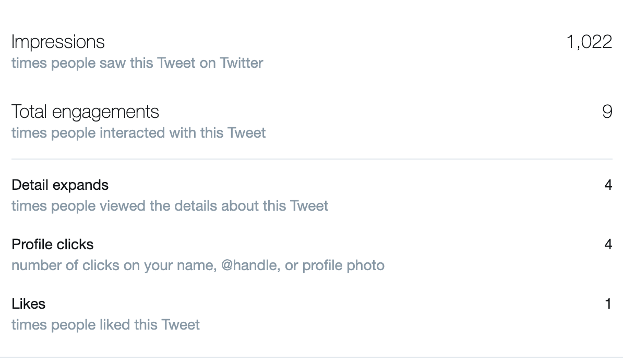Click the profile clicks description text

coord(198,265)
